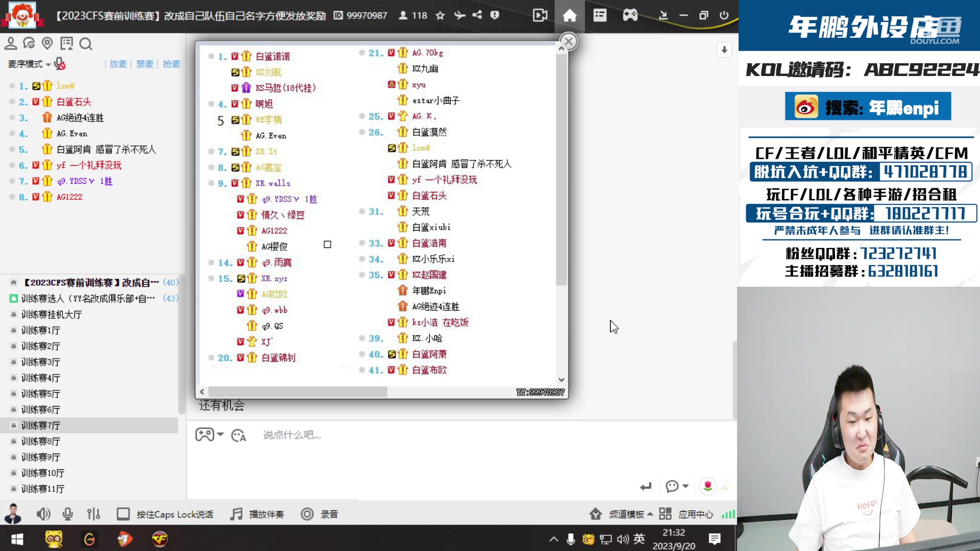This screenshot has height=551, width=980.
Task: Open the home page icon in title bar
Action: click(570, 15)
